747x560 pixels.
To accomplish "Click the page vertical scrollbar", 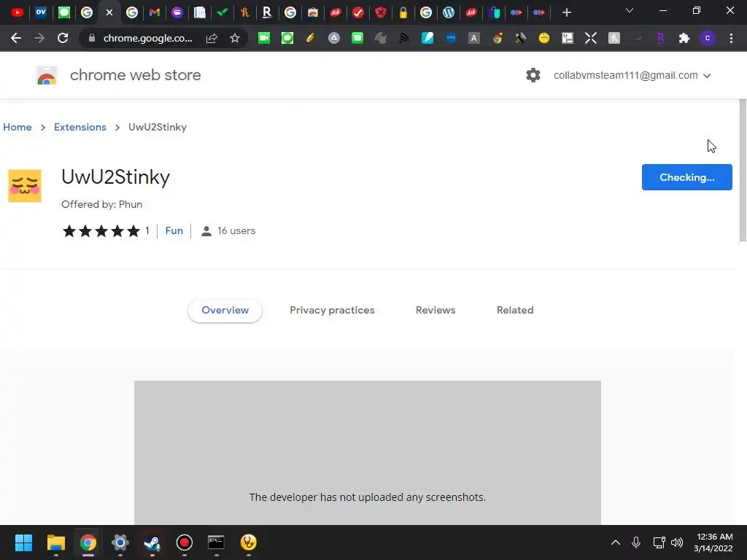I will tap(743, 171).
